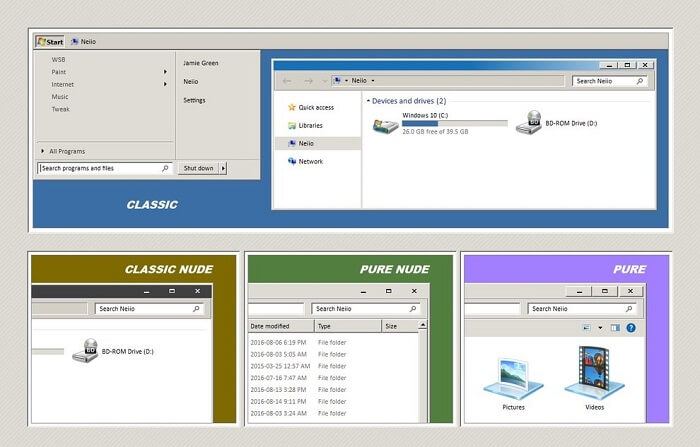Image resolution: width=700 pixels, height=447 pixels.
Task: Open Tweak from the Start menu
Action: [61, 109]
